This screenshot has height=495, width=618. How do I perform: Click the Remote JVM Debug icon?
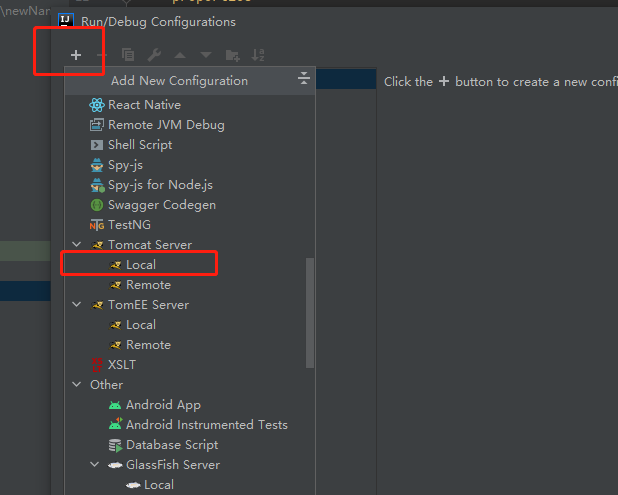tap(97, 125)
